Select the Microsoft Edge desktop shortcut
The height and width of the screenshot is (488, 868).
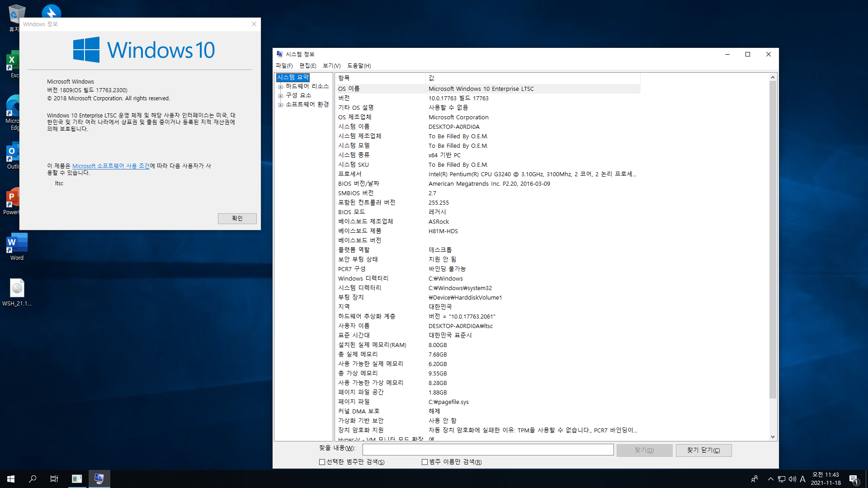[12, 113]
